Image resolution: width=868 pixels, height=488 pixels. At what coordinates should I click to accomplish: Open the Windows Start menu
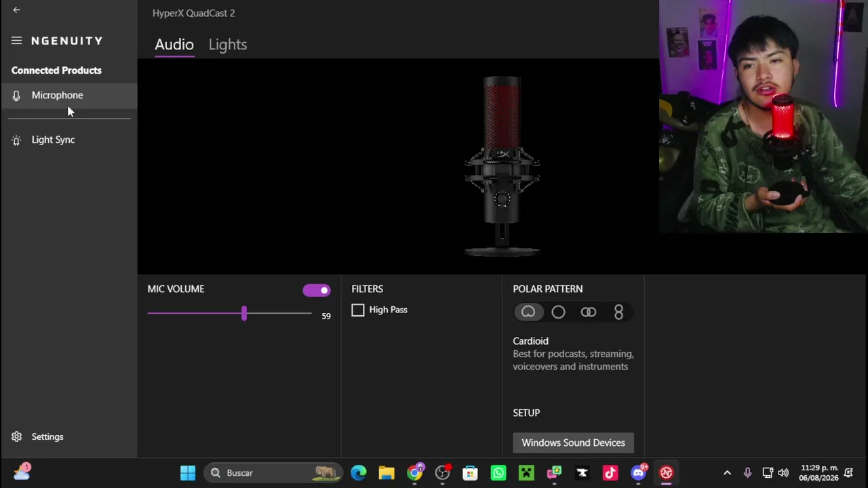[188, 473]
